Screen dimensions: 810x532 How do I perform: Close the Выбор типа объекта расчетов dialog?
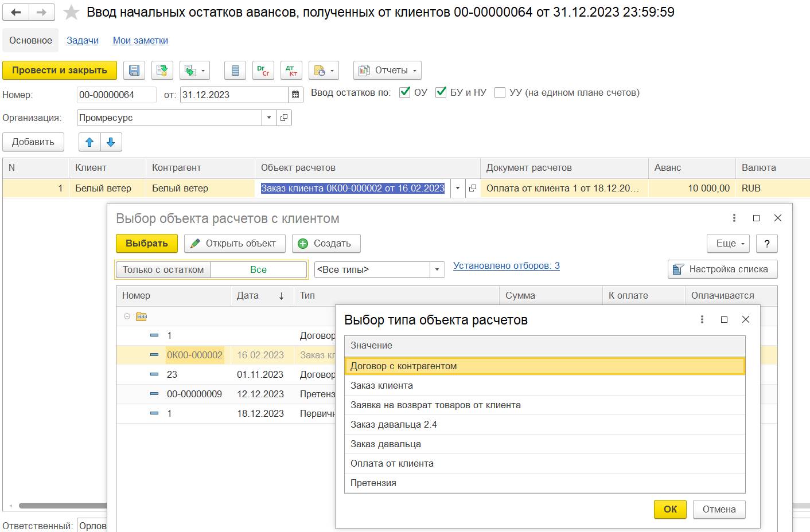pos(746,319)
